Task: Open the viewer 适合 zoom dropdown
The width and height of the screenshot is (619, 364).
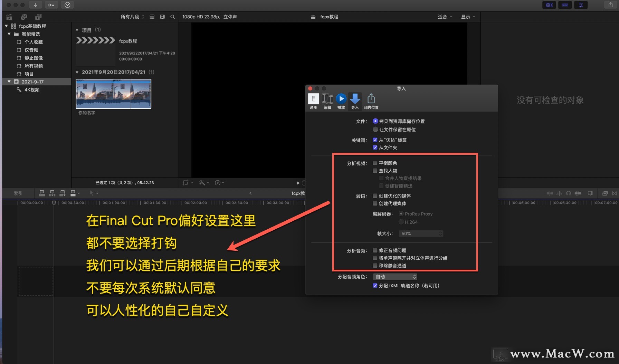Action: 445,17
